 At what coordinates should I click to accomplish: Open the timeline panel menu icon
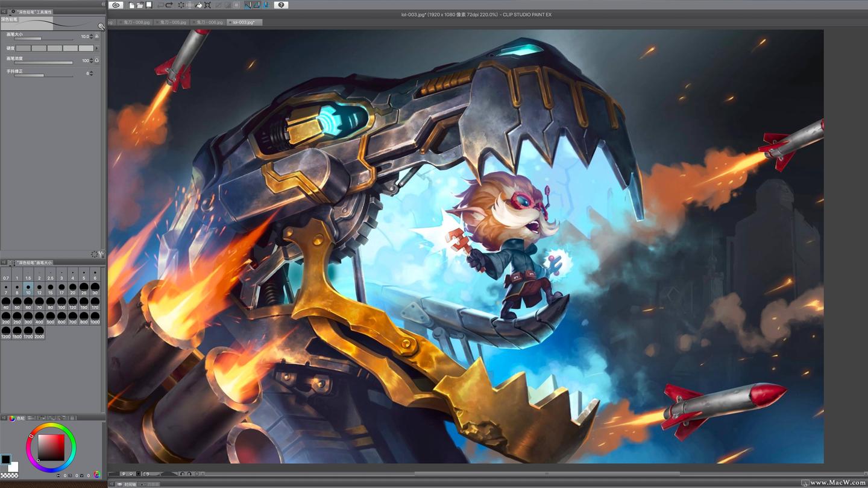click(112, 484)
